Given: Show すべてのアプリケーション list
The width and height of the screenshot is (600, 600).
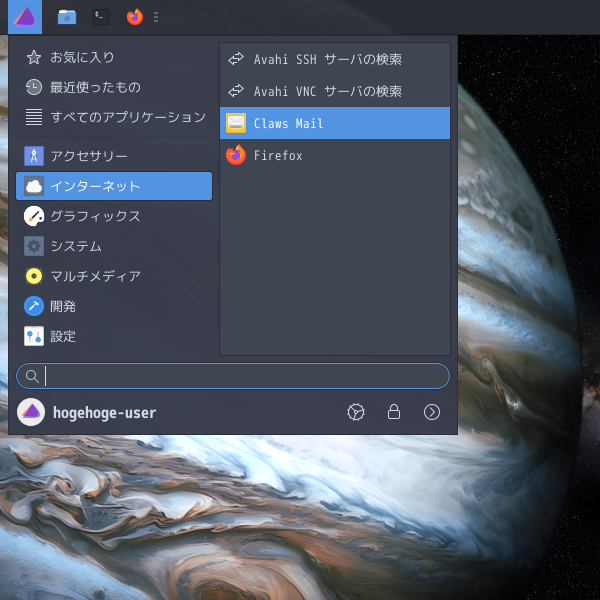Looking at the screenshot, I should point(114,117).
